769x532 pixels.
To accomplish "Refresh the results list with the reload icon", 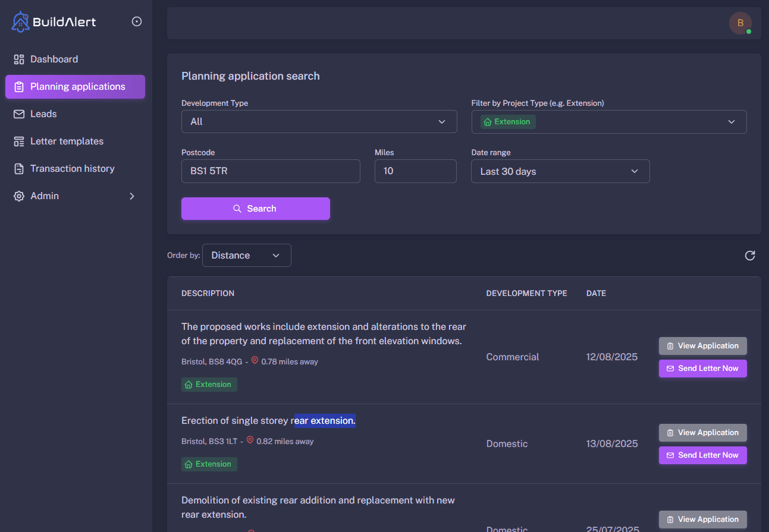I will click(x=749, y=255).
